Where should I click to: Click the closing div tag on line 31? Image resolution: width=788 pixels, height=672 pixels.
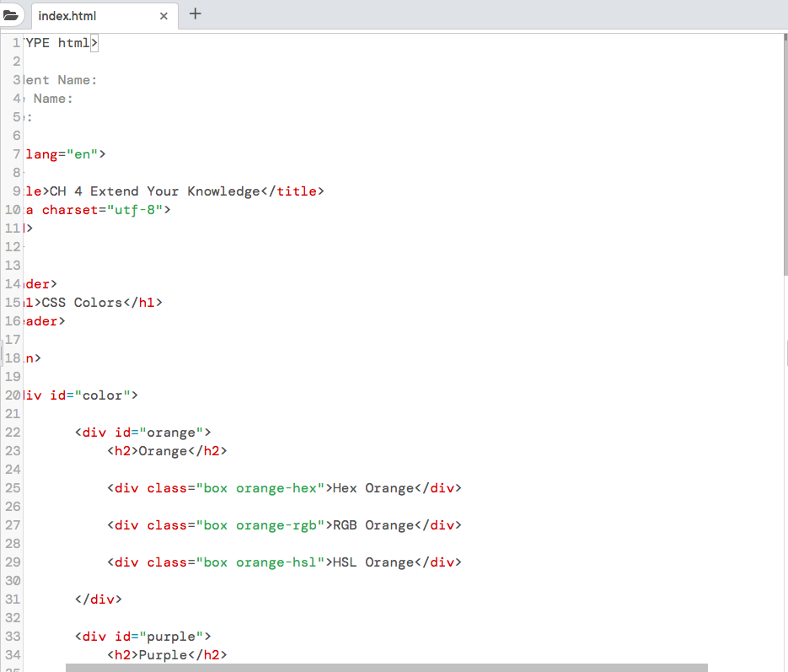pyautogui.click(x=99, y=599)
